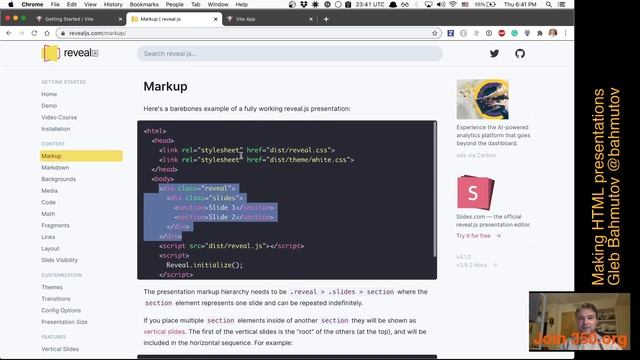Open the People menu

coord(174,4)
